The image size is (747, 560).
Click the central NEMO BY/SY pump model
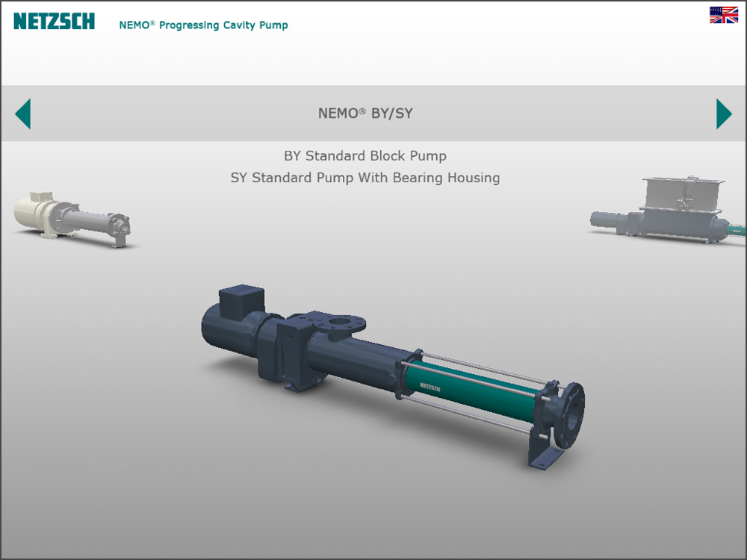tap(393, 376)
